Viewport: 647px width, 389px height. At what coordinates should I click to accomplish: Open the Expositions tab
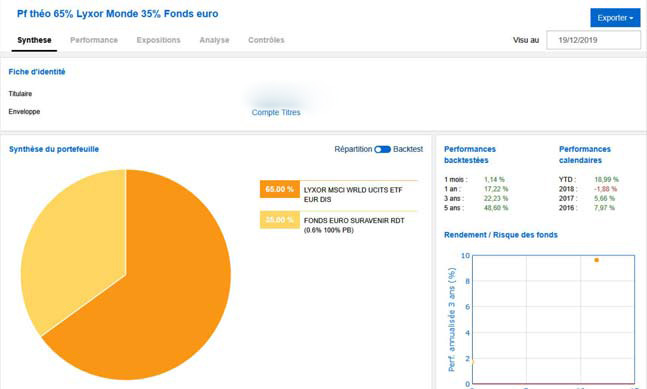tap(158, 40)
